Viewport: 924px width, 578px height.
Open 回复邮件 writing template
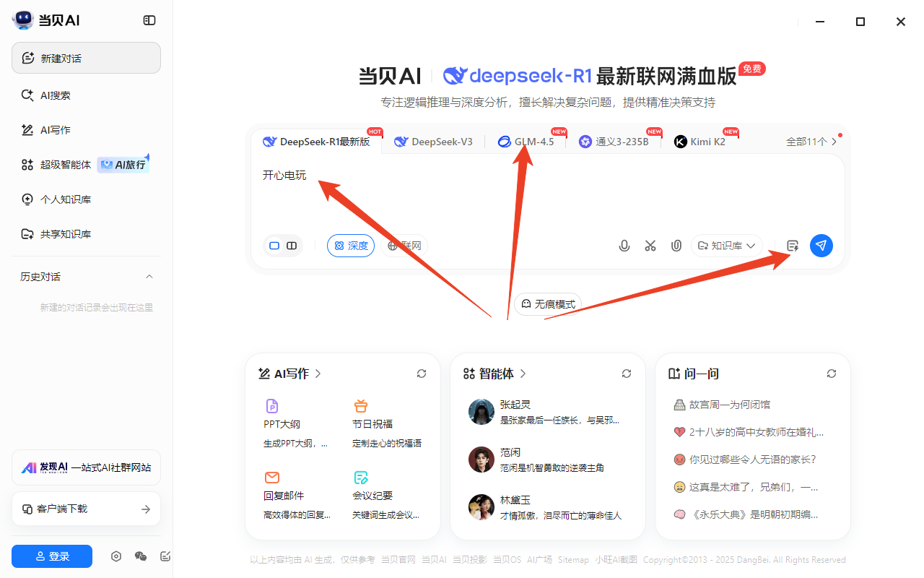click(297, 496)
